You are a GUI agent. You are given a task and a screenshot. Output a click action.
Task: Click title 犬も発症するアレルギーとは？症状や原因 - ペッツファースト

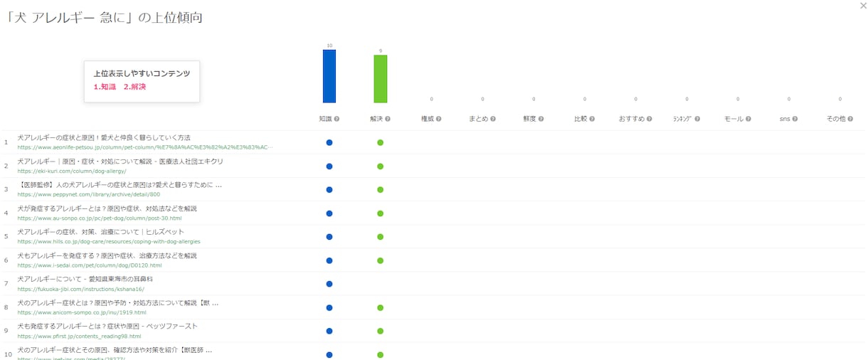click(x=107, y=326)
